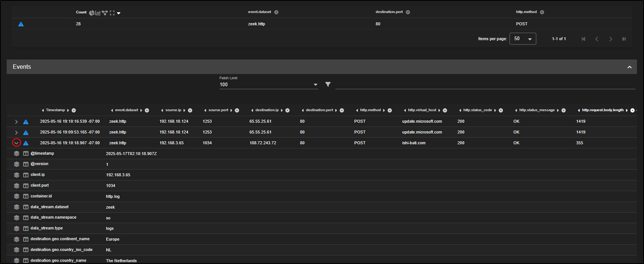Toggle column icon beside container.id field
The height and width of the screenshot is (264, 644).
click(x=26, y=196)
